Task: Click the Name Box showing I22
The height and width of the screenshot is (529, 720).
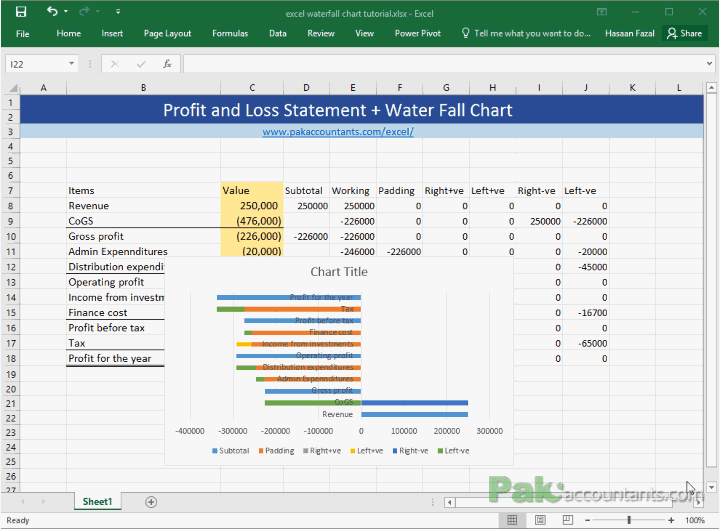Action: 37,64
